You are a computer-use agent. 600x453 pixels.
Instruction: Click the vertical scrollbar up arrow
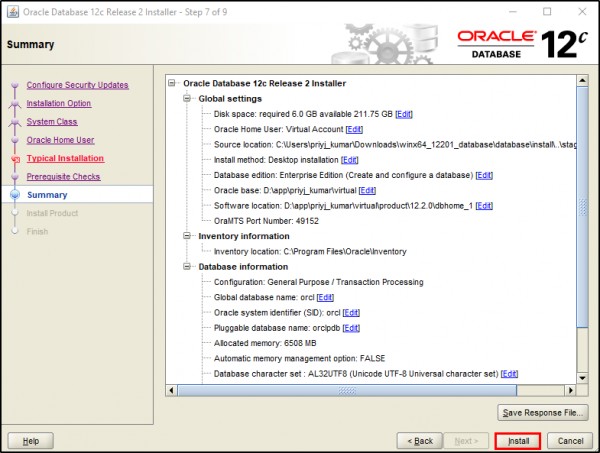pos(582,80)
